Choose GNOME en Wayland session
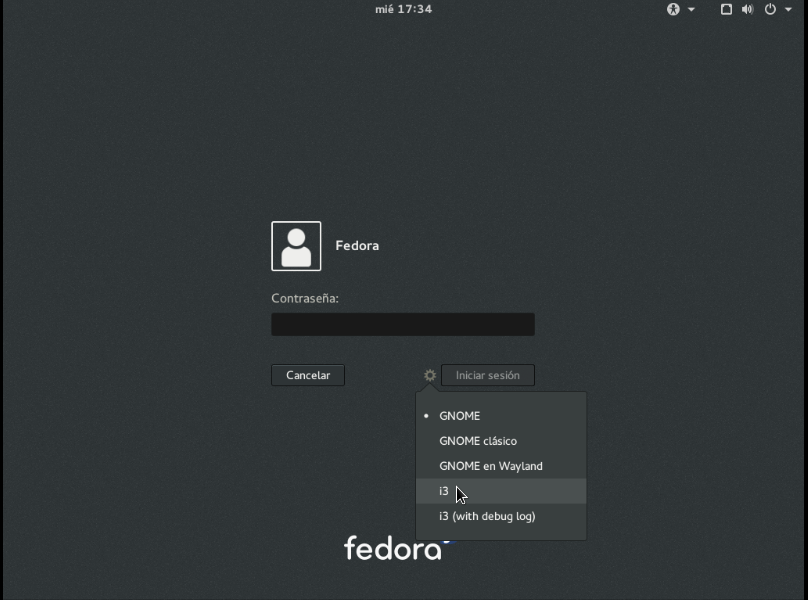 501,466
